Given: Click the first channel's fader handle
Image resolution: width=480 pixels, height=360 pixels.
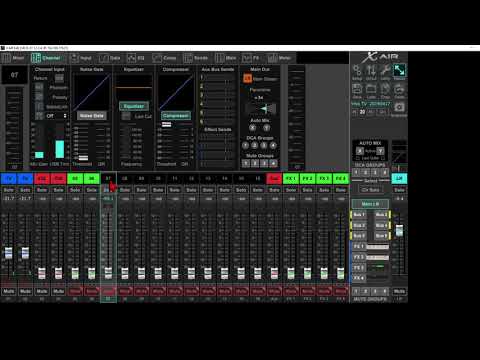Looking at the screenshot, I should [x=9, y=253].
